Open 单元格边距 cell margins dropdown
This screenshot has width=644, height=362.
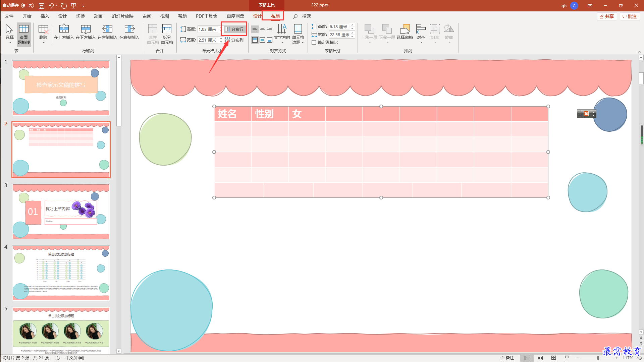[298, 34]
